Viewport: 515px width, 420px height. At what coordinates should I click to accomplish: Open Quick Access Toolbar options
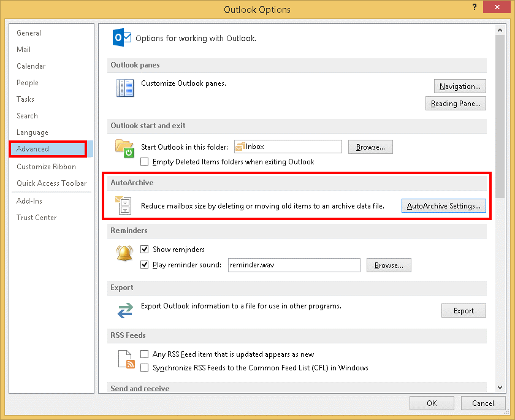tap(51, 183)
